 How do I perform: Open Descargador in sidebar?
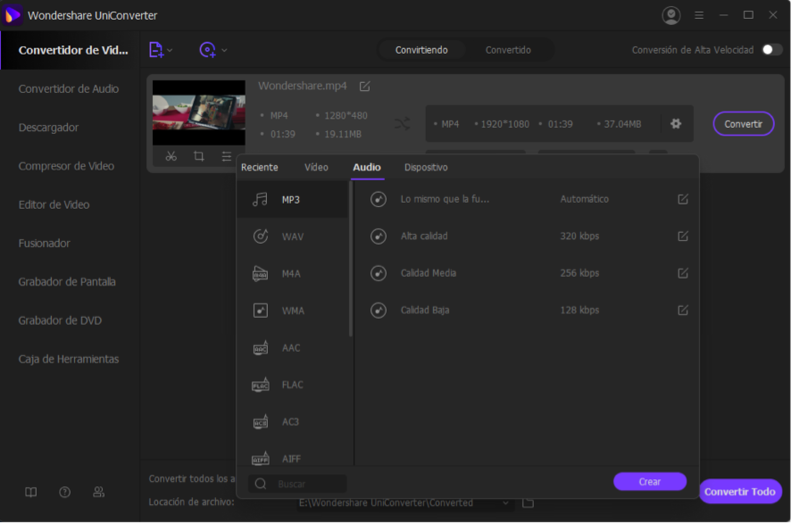(48, 128)
